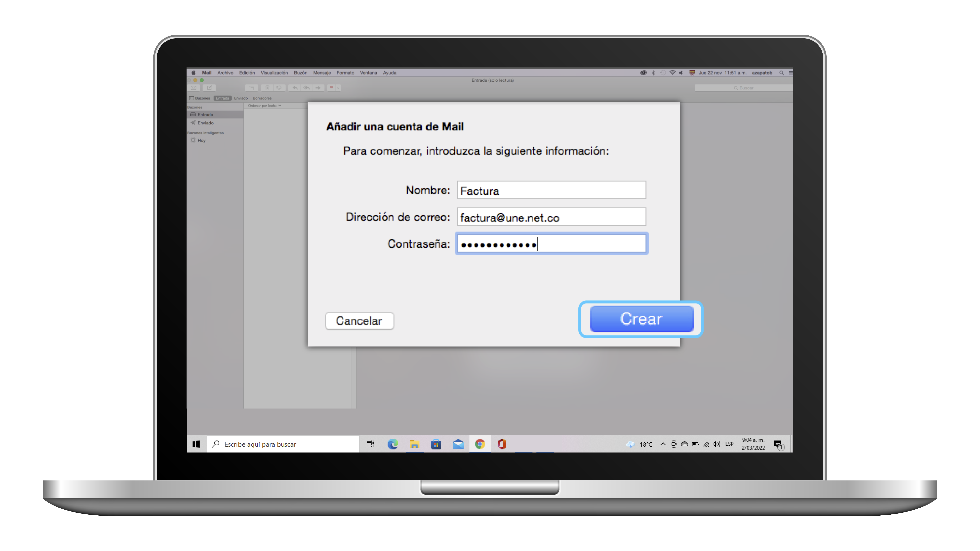
Task: Focus the Dirección de correo field
Action: point(551,217)
